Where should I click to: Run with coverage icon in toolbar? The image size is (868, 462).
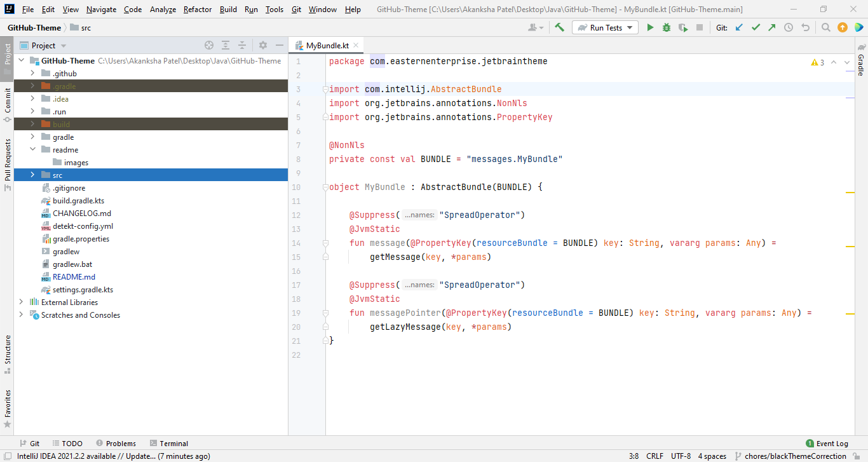click(683, 27)
